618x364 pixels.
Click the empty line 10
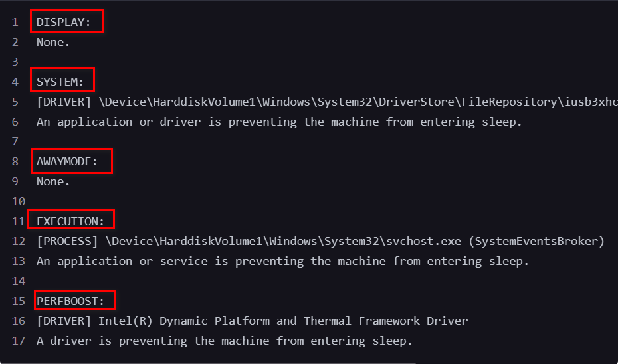pyautogui.click(x=315, y=202)
